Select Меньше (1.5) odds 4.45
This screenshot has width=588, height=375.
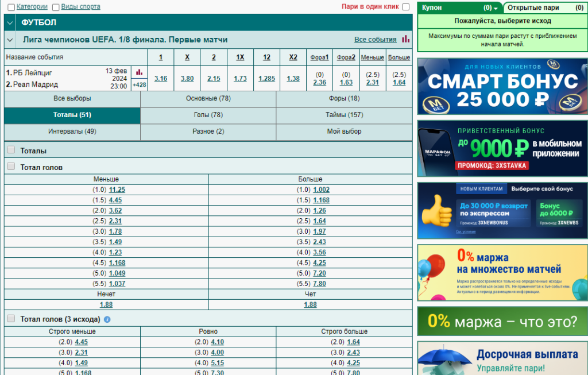pyautogui.click(x=115, y=200)
